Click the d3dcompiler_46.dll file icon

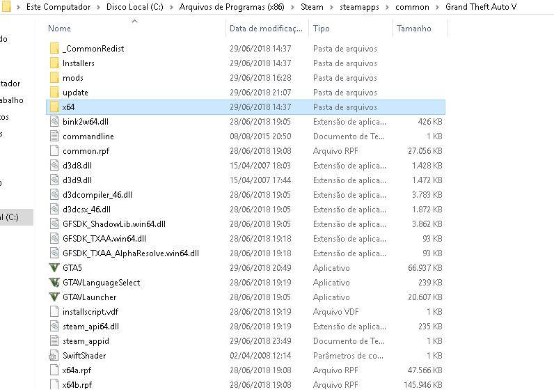tap(54, 195)
